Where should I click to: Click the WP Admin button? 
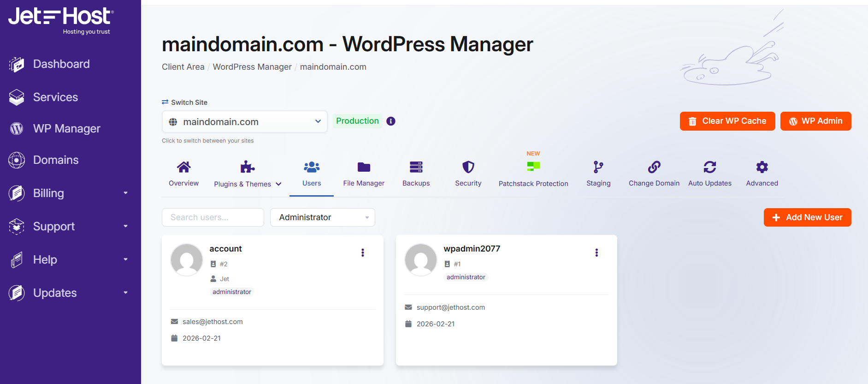pyautogui.click(x=816, y=121)
